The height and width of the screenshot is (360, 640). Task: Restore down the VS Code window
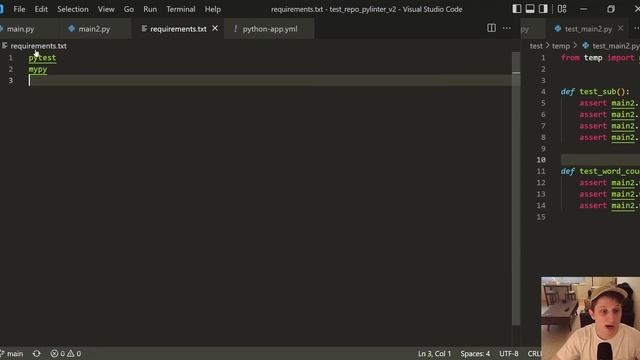(611, 9)
